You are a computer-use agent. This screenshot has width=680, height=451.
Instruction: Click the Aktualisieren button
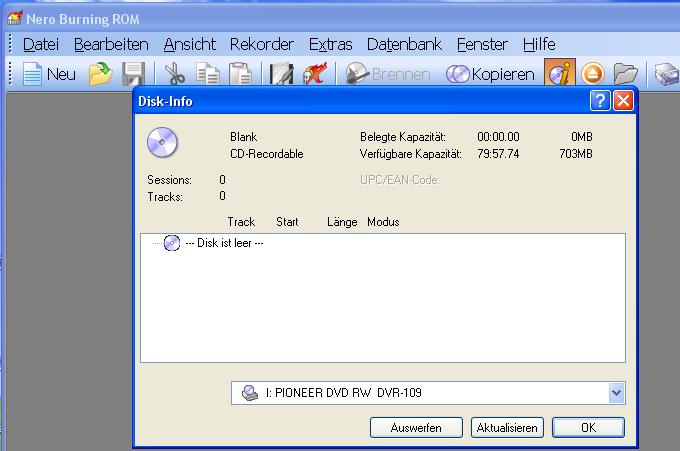(507, 428)
